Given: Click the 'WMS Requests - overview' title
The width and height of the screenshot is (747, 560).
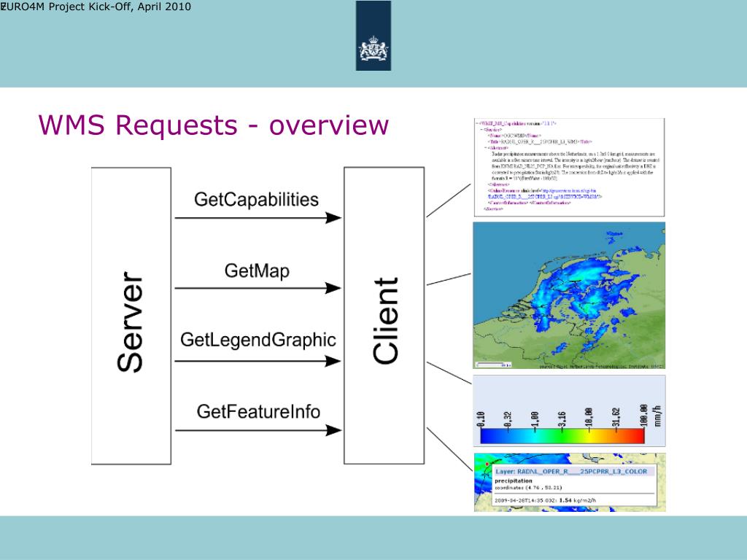Looking at the screenshot, I should (214, 125).
